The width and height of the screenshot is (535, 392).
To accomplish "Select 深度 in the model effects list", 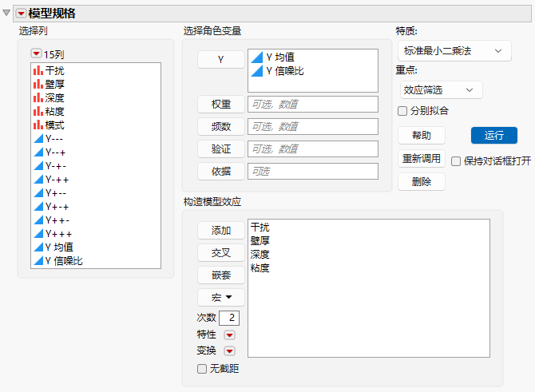I will 260,255.
